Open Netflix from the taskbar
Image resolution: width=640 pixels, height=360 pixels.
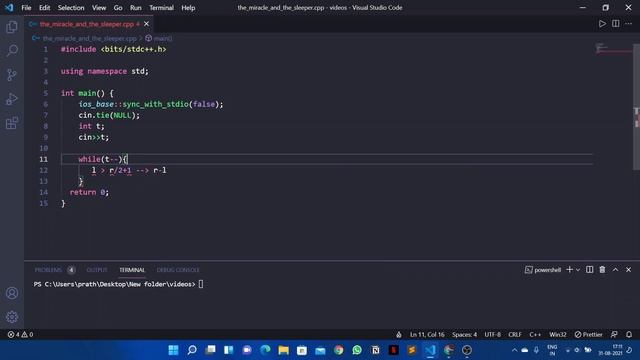393,350
